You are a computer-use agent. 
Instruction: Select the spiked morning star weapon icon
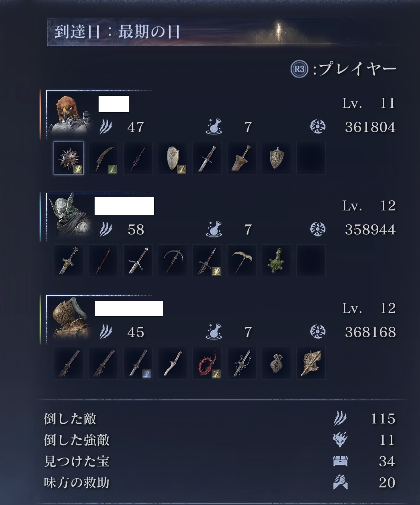point(69,158)
